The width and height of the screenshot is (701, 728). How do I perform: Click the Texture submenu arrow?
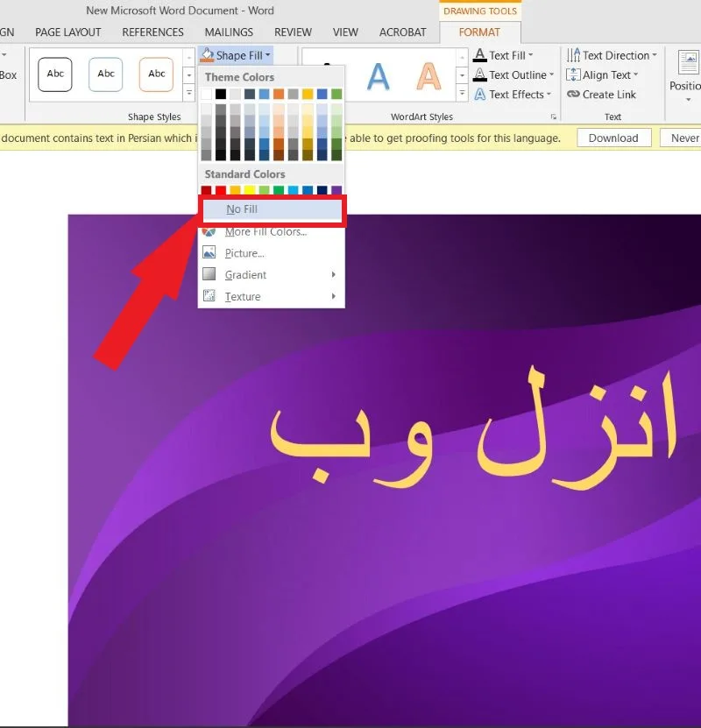pos(333,296)
